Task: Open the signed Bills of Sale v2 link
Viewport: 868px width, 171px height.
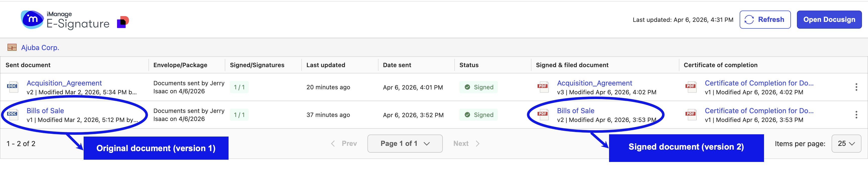Action: click(x=575, y=111)
